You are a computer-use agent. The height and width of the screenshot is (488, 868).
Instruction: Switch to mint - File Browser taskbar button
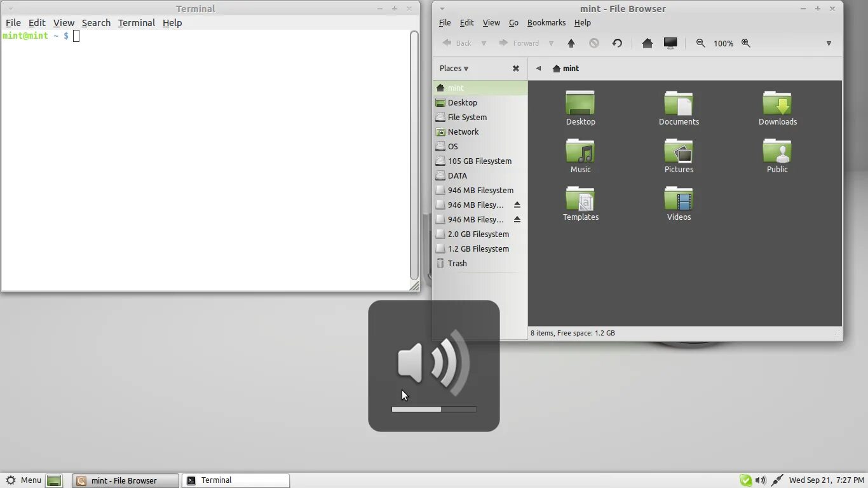click(x=125, y=481)
